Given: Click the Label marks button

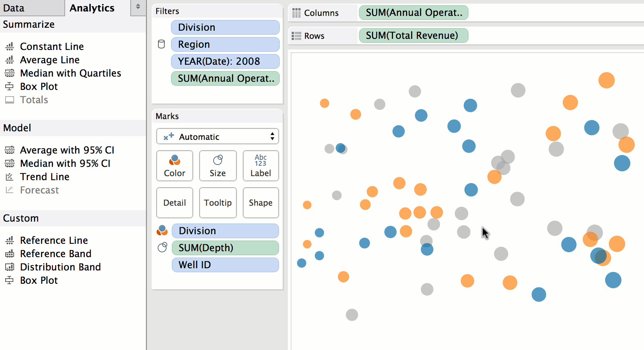Looking at the screenshot, I should 261,166.
